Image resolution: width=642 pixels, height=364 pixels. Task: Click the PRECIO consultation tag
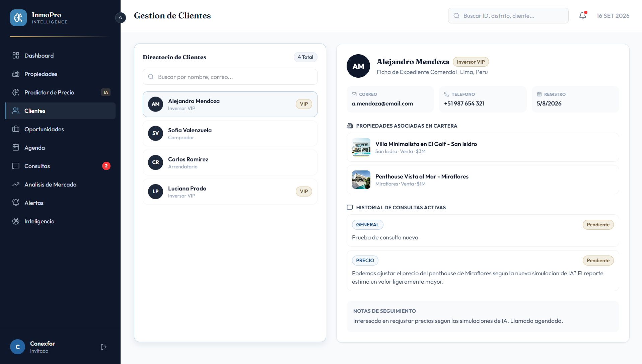coord(365,261)
